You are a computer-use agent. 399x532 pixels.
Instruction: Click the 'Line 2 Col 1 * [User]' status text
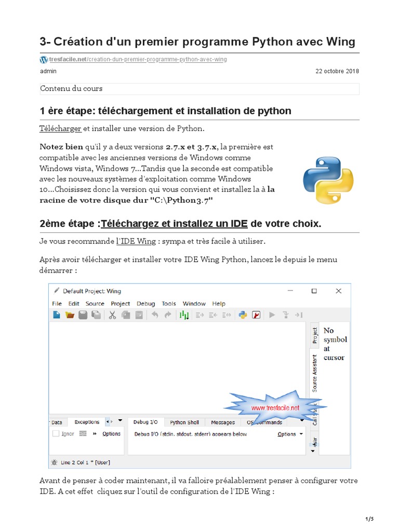click(85, 462)
